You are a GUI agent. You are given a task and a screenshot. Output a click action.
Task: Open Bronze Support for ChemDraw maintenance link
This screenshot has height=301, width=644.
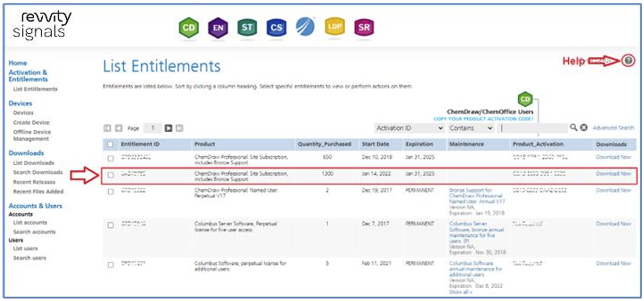click(477, 196)
